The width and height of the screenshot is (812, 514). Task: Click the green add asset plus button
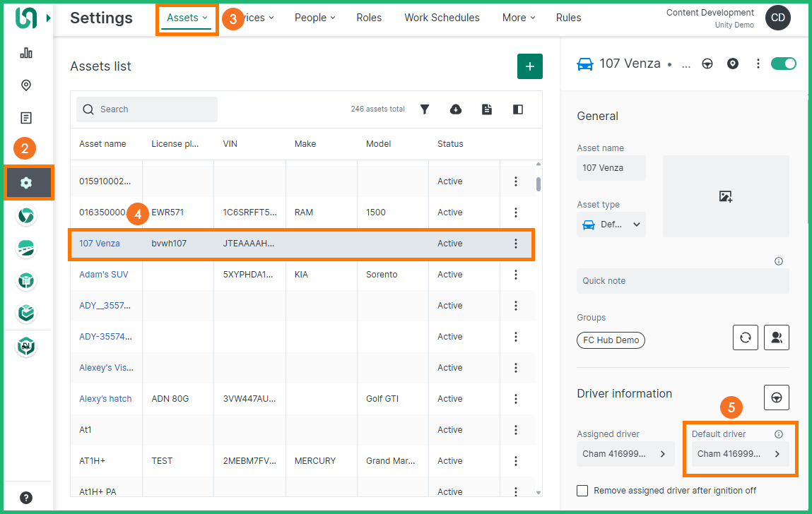[529, 66]
